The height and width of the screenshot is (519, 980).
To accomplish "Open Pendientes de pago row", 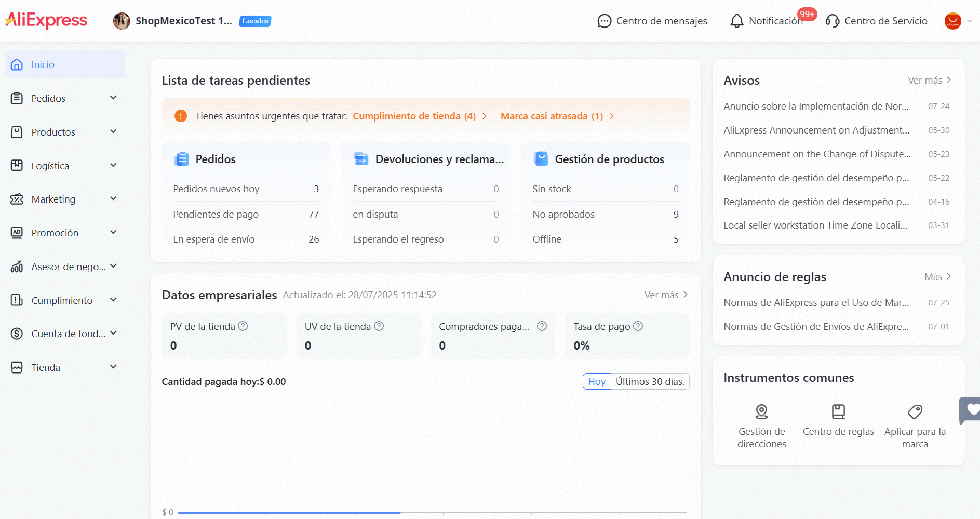I will point(246,214).
